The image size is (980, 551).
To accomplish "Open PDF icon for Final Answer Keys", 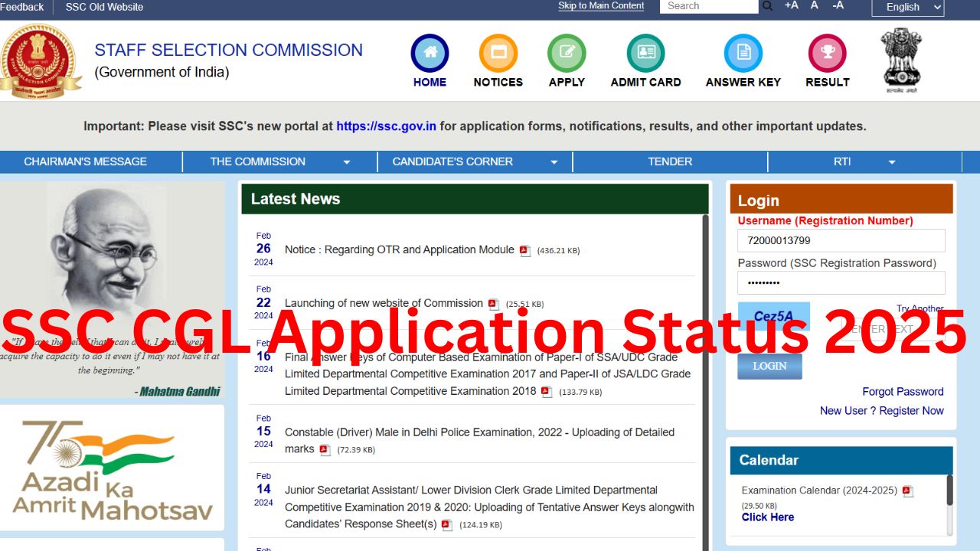I will pos(546,392).
